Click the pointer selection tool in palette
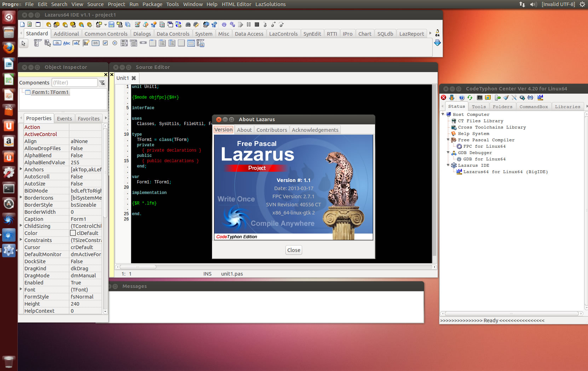The height and width of the screenshot is (371, 588). tap(23, 43)
